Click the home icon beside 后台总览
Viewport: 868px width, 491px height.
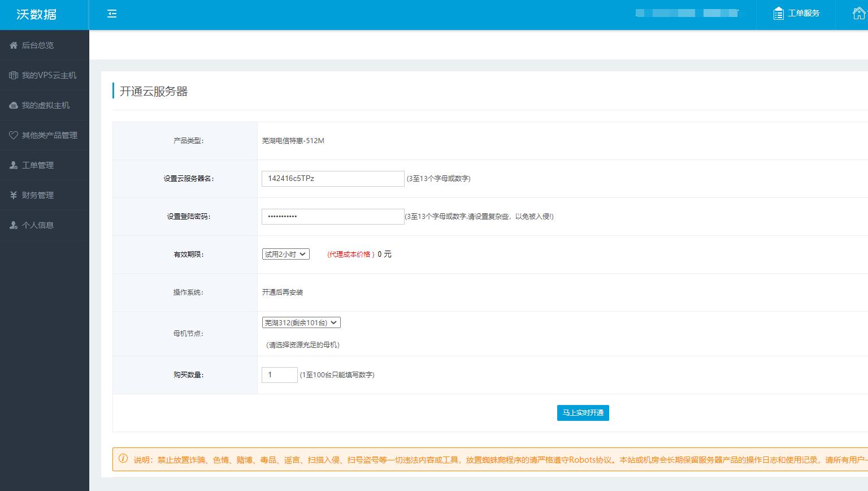click(14, 45)
